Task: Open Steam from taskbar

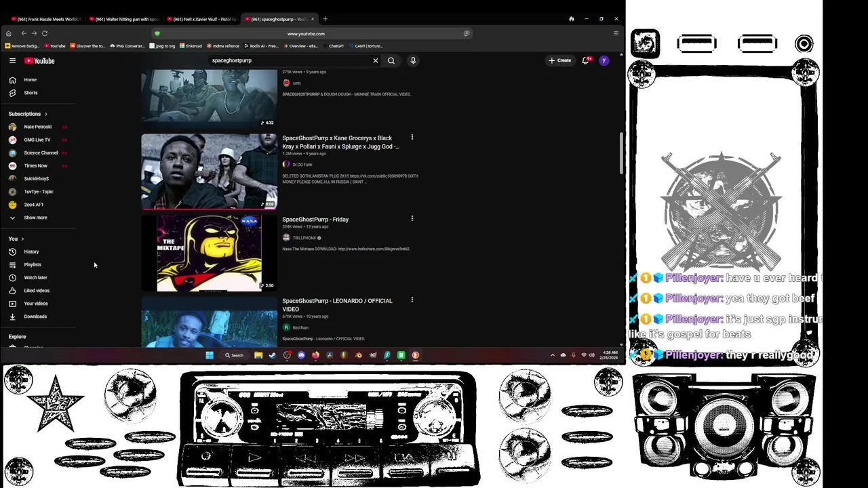Action: (273, 355)
